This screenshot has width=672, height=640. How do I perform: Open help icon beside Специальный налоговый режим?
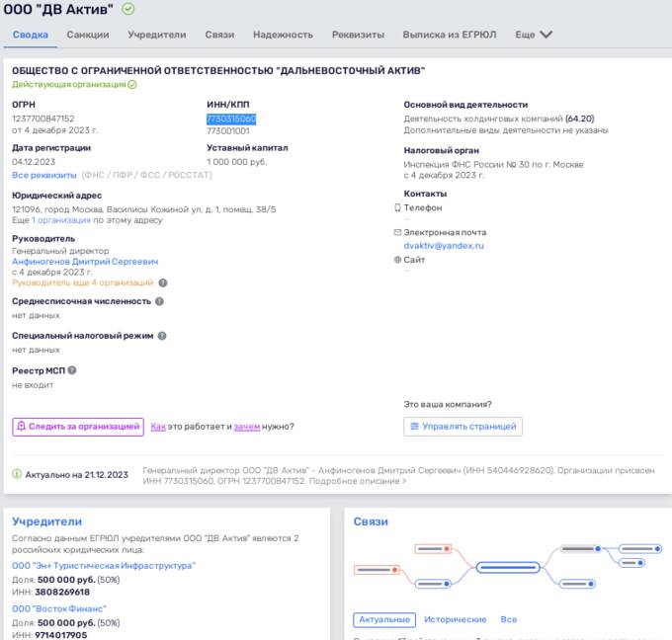pos(162,336)
